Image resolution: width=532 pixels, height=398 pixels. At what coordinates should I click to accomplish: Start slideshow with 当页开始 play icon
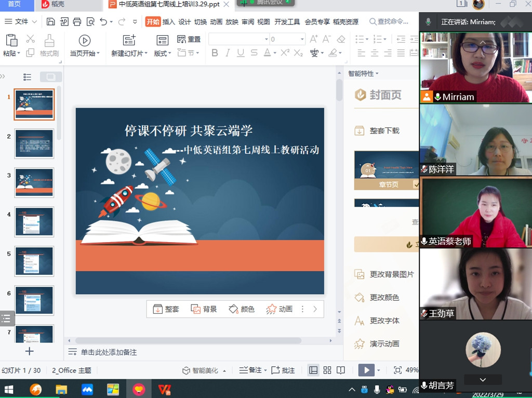click(x=84, y=41)
